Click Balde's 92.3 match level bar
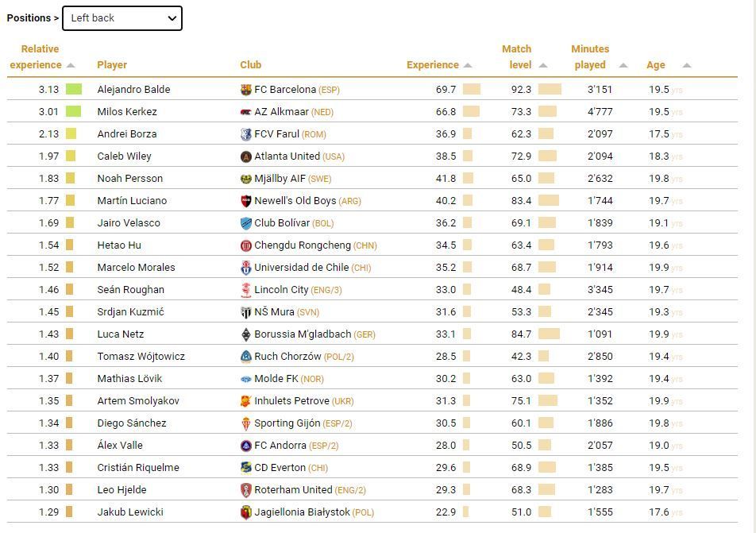This screenshot has width=756, height=533. click(x=550, y=89)
